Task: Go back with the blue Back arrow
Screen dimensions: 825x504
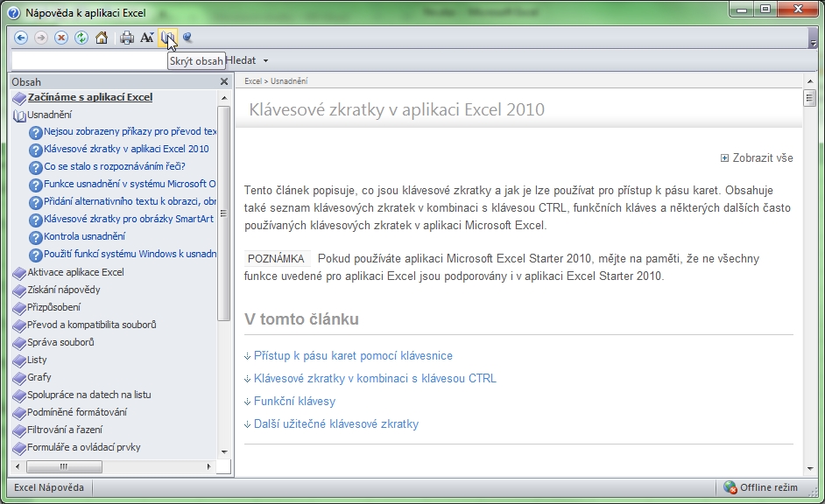Action: 21,38
